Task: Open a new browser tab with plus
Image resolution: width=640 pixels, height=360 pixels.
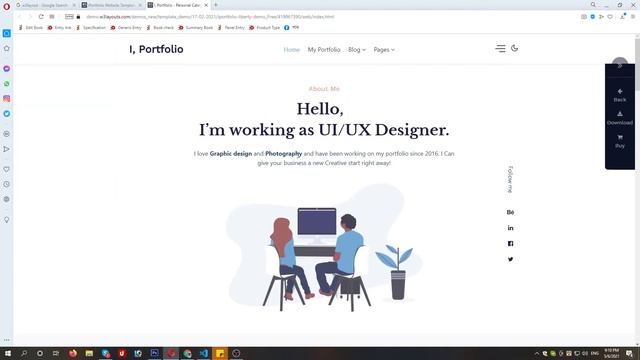Action: point(216,5)
